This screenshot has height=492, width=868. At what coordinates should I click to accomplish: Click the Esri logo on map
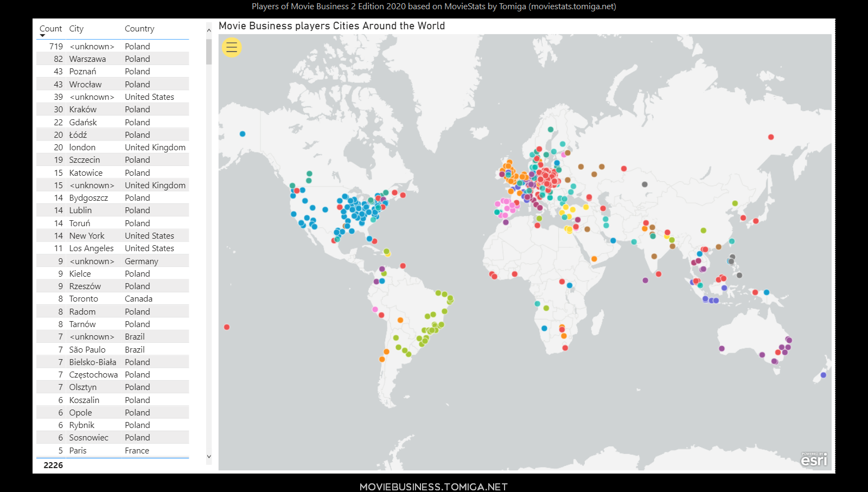[814, 459]
